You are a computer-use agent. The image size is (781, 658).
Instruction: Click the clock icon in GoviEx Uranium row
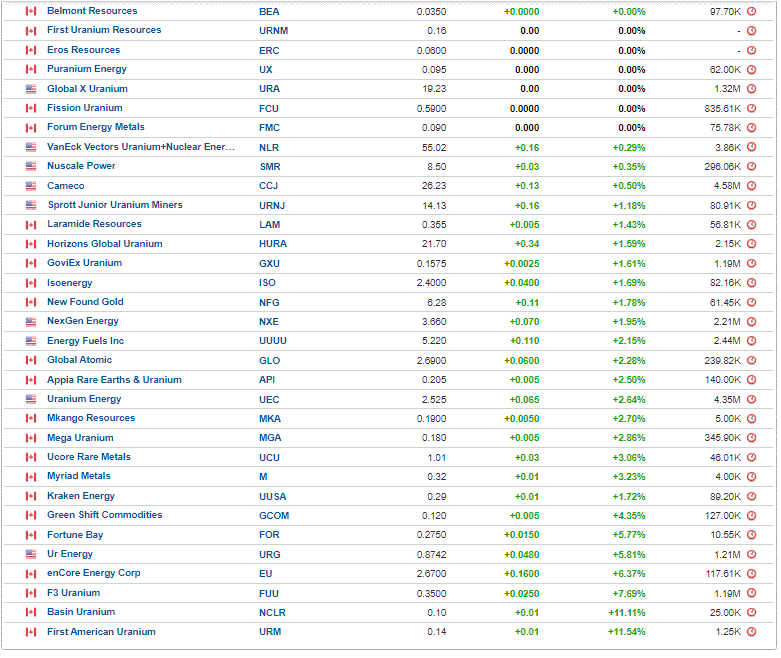752,263
